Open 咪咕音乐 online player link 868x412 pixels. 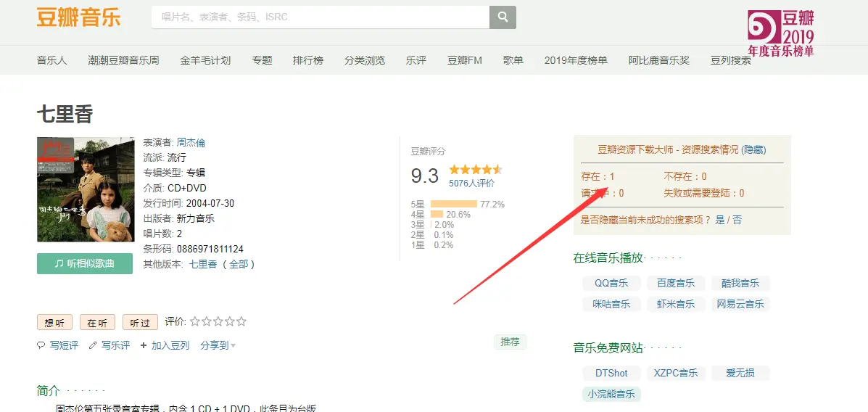tap(611, 304)
